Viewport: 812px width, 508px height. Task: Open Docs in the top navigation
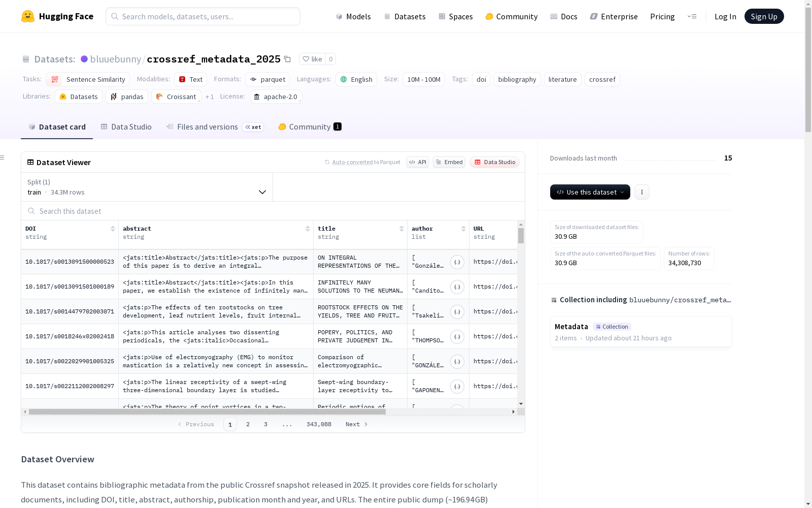point(564,16)
